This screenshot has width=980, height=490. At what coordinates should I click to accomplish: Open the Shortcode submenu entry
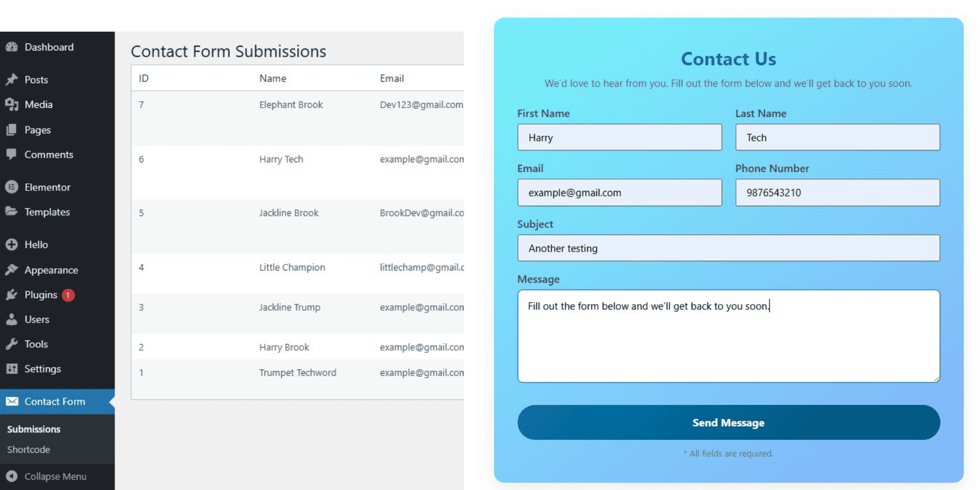point(28,449)
